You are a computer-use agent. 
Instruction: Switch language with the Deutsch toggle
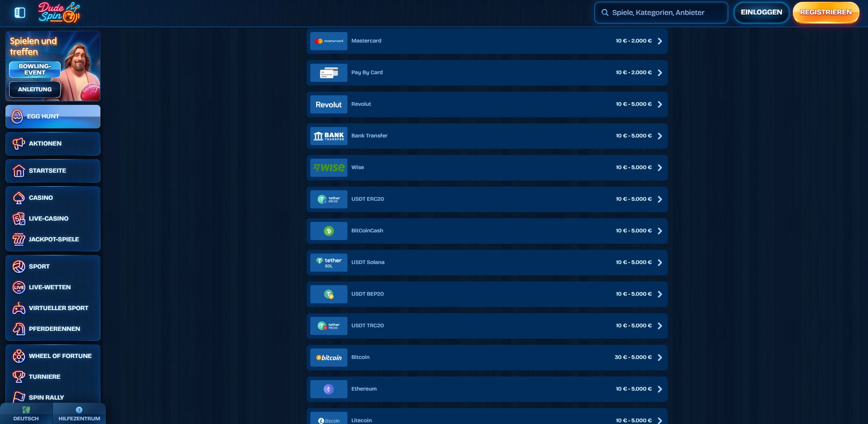tap(26, 413)
